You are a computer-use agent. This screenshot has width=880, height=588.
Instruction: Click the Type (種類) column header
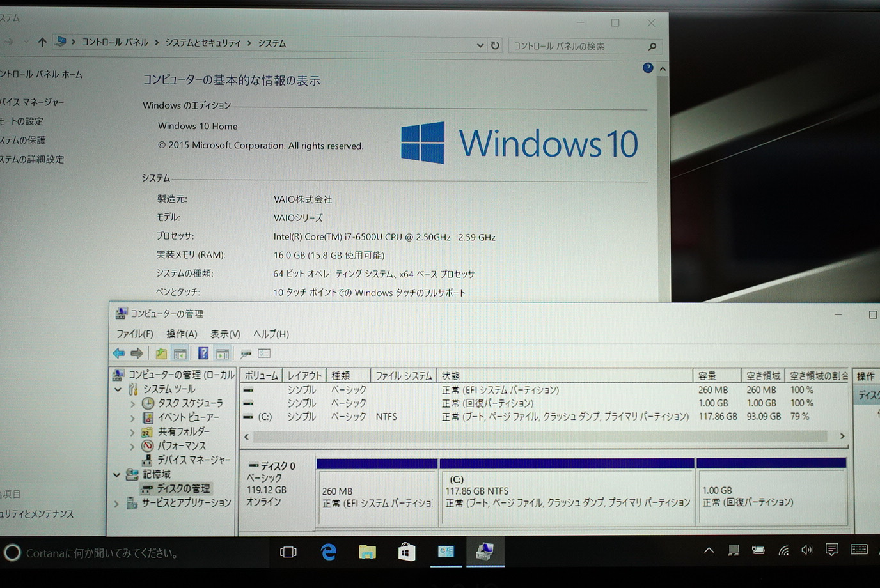(349, 376)
